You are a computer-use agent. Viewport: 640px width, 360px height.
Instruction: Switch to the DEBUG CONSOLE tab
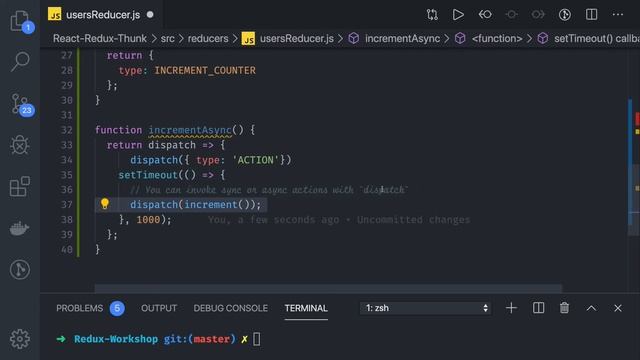[231, 308]
